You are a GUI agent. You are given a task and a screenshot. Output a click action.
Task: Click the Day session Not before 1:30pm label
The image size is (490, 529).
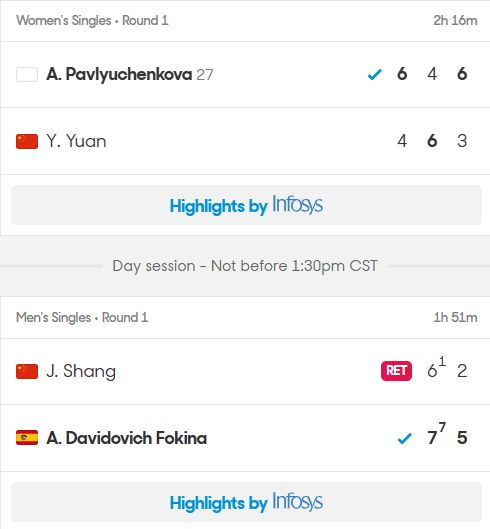click(245, 266)
